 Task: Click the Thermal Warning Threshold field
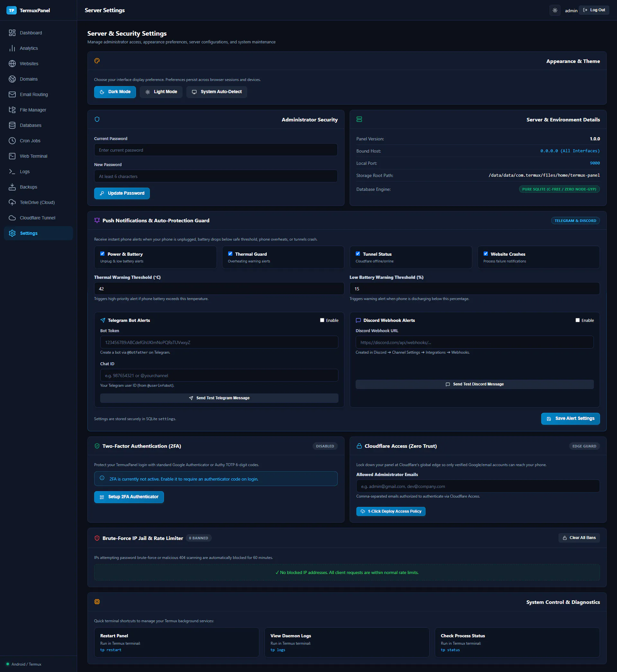coord(219,289)
